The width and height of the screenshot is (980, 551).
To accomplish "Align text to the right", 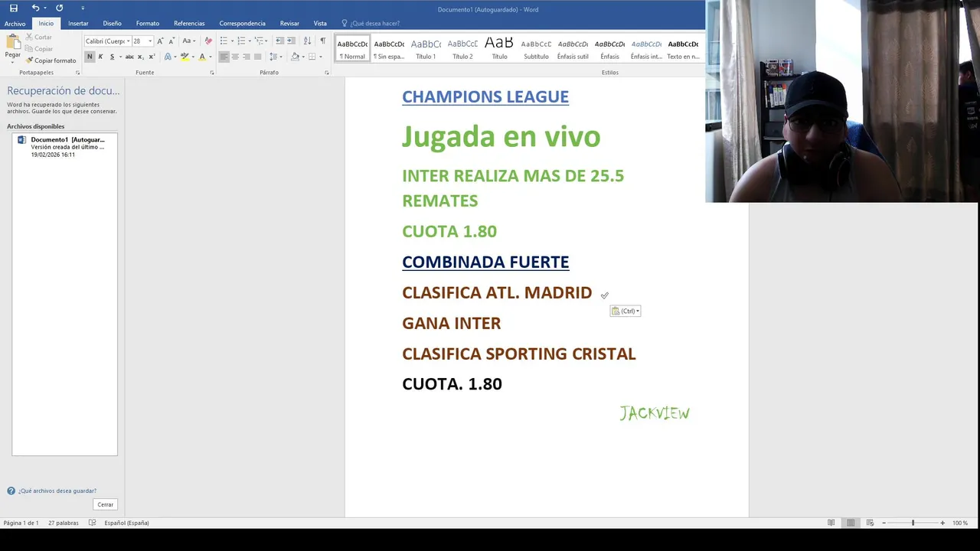I will (246, 57).
